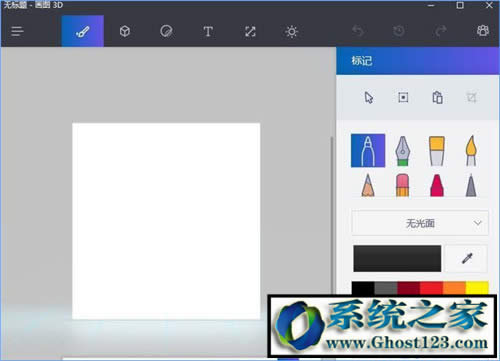Pick the bright red color swatch

pyautogui.click(x=431, y=288)
